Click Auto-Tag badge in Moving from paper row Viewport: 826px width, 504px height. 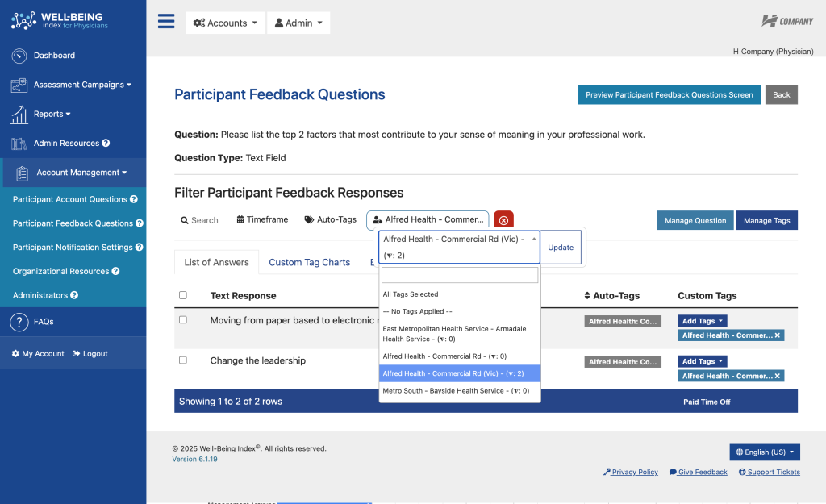tap(623, 321)
